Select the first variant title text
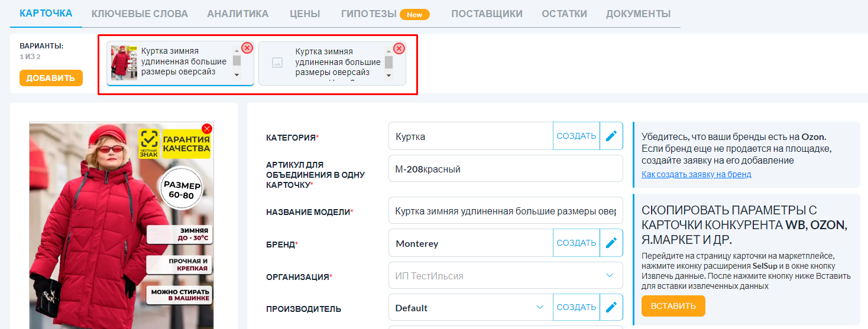This screenshot has height=329, width=868. (x=184, y=61)
